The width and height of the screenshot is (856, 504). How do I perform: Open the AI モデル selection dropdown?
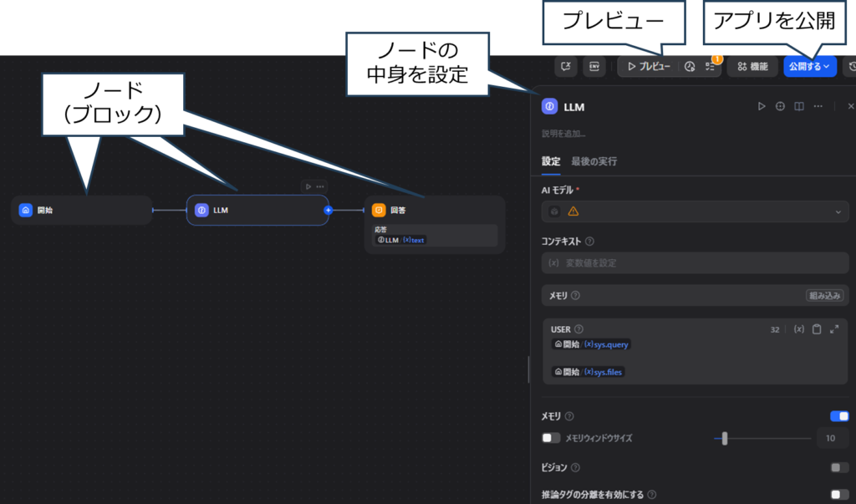tap(695, 212)
